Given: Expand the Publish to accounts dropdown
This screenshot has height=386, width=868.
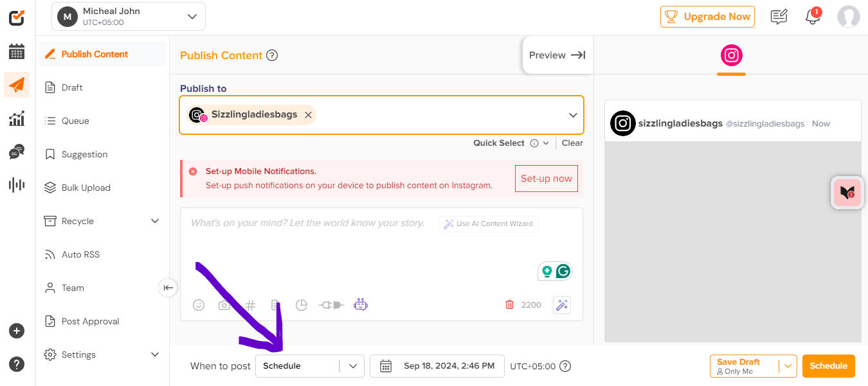Looking at the screenshot, I should pyautogui.click(x=573, y=115).
